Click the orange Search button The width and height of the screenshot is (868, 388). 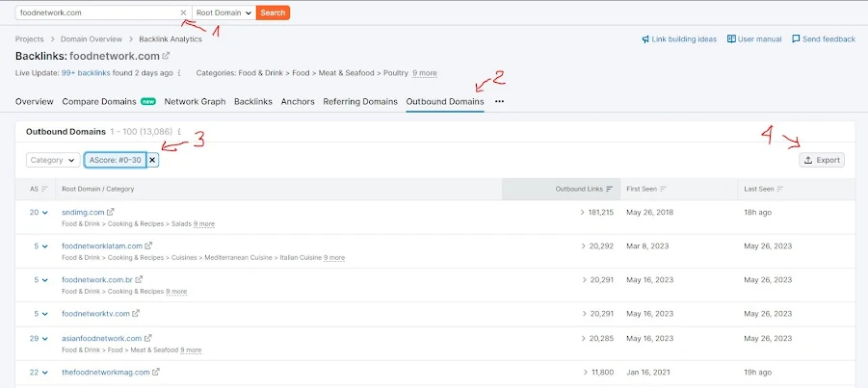click(273, 13)
